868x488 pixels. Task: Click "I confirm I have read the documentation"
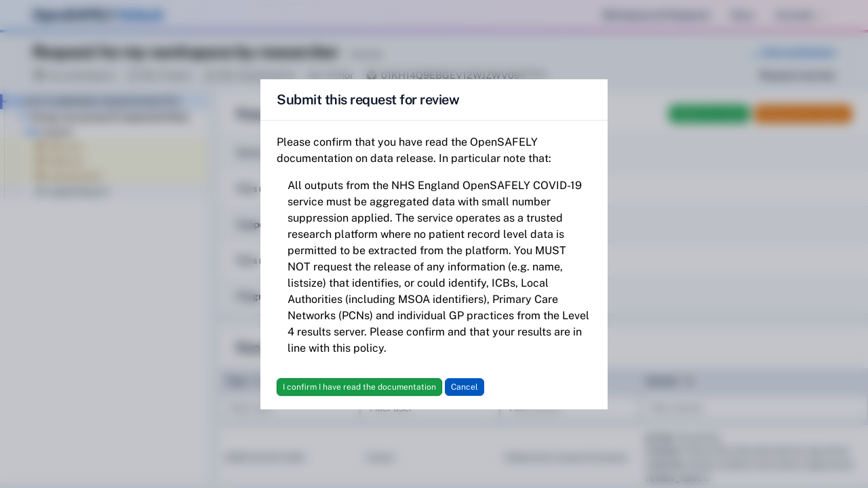click(x=359, y=387)
